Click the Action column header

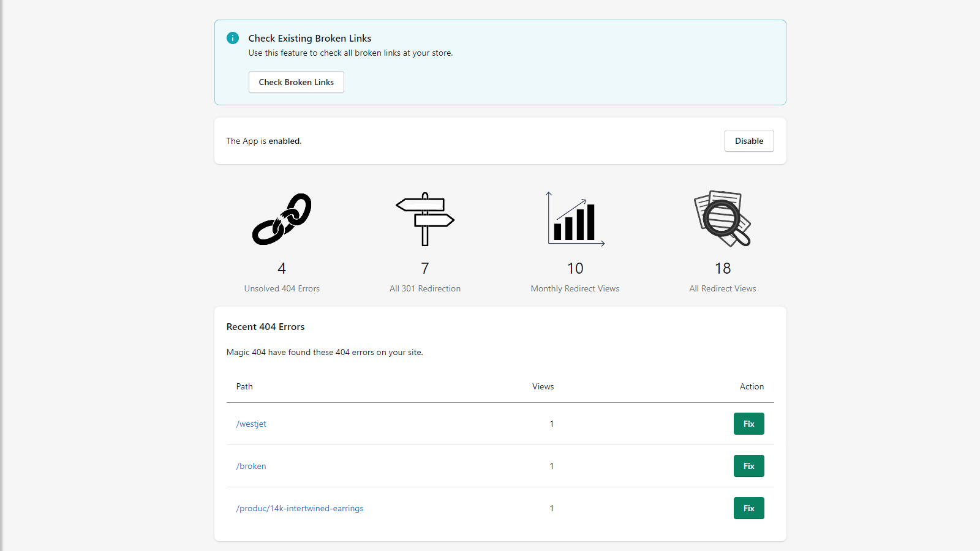[752, 386]
